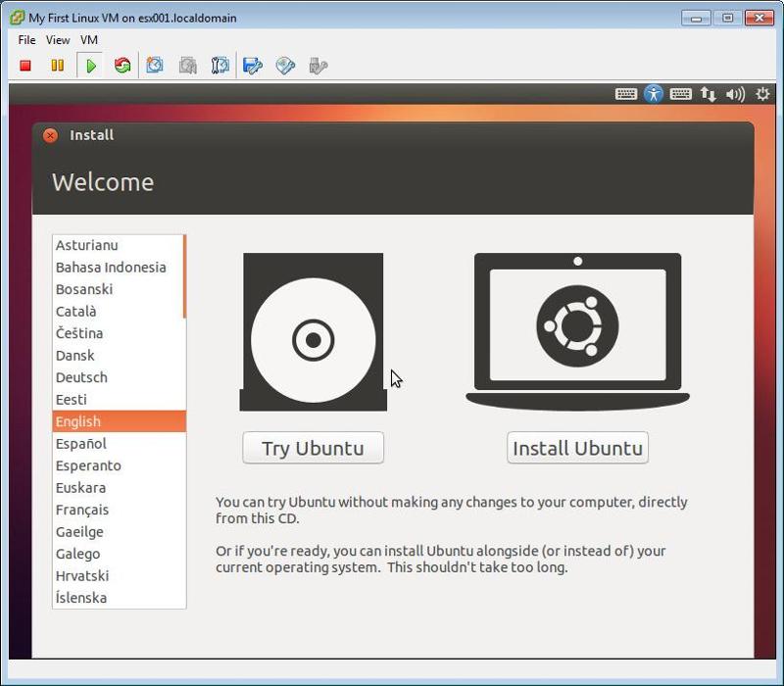
Task: Close the VM console window
Action: point(759,18)
